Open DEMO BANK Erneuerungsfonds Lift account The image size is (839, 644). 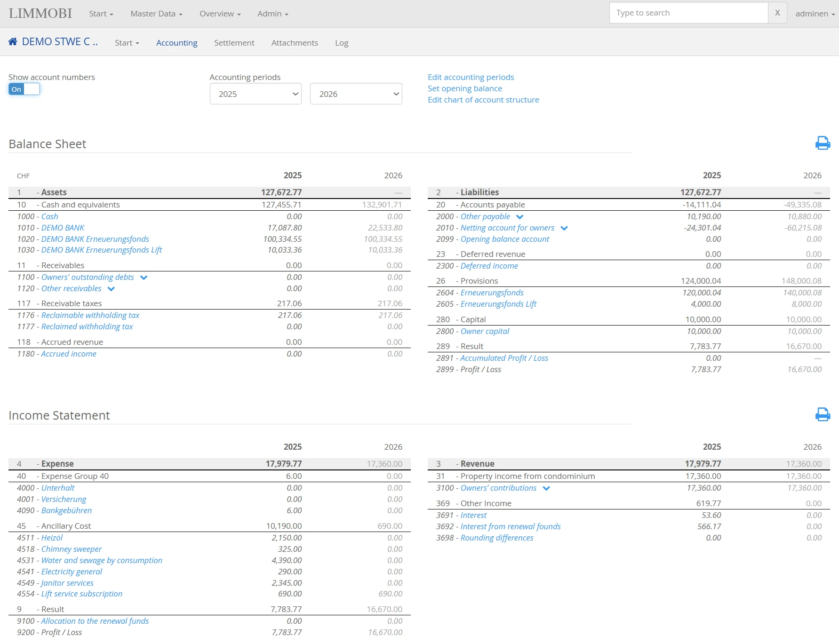(x=102, y=250)
